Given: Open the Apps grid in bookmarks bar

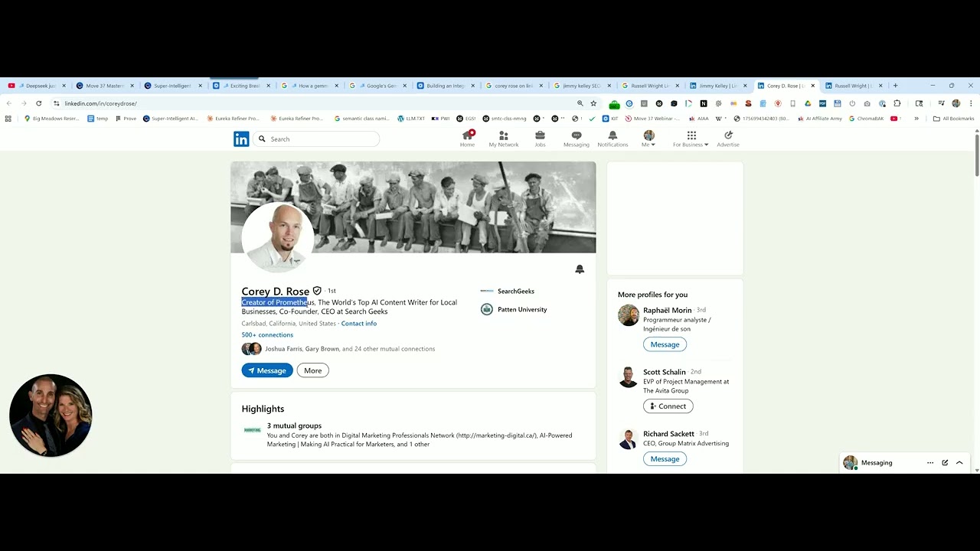Looking at the screenshot, I should tap(8, 119).
